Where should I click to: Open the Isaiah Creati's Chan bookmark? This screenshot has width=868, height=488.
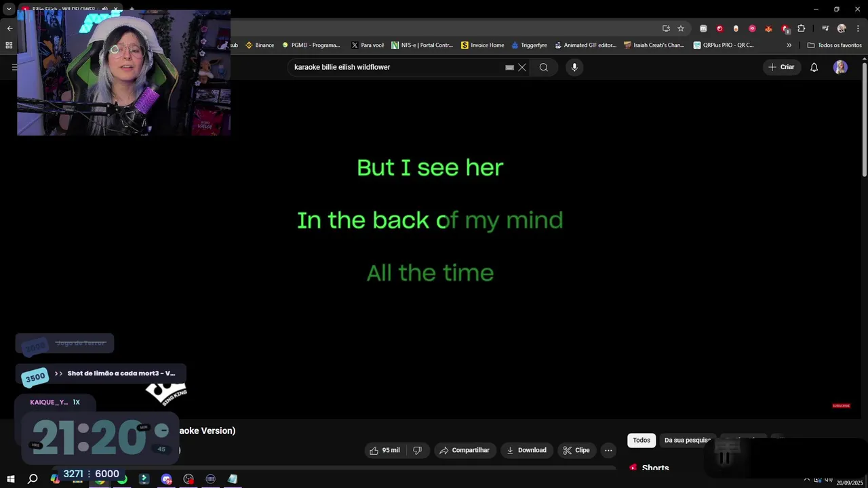tap(654, 45)
